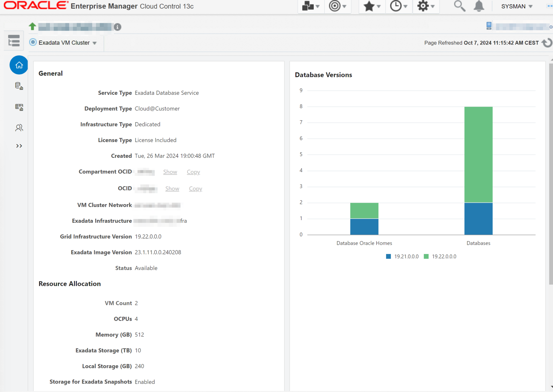Open the navigation tree icon
Screen dimensions: 553x392
point(14,41)
